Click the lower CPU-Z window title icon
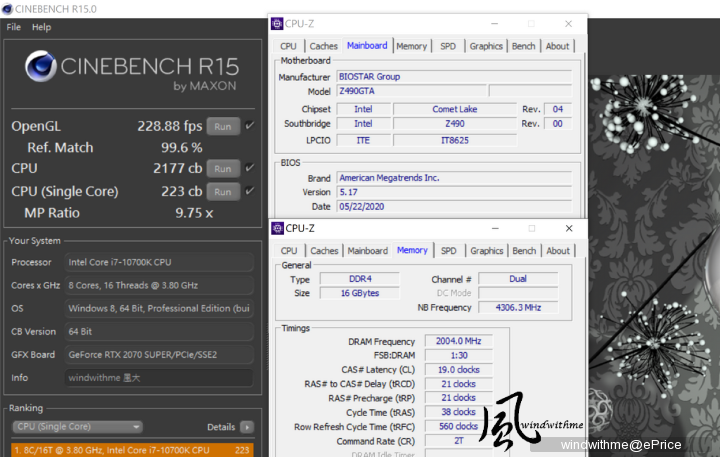The image size is (720, 457). [x=277, y=228]
